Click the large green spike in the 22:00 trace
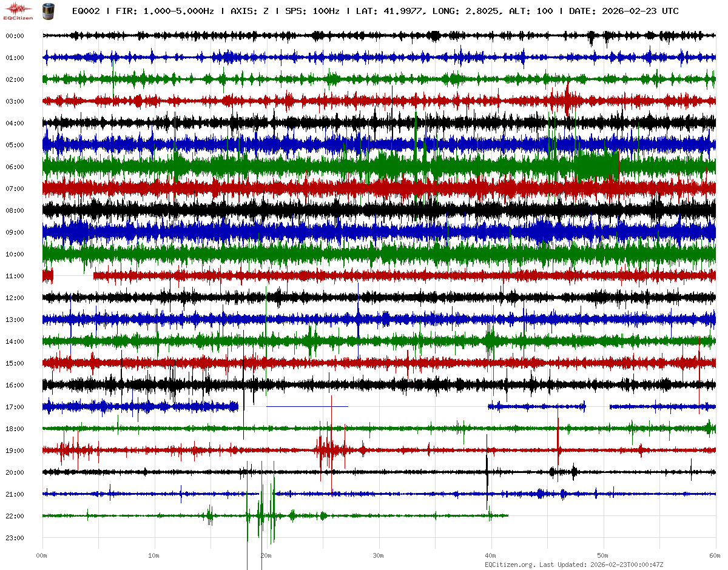The image size is (728, 570). pos(261,515)
